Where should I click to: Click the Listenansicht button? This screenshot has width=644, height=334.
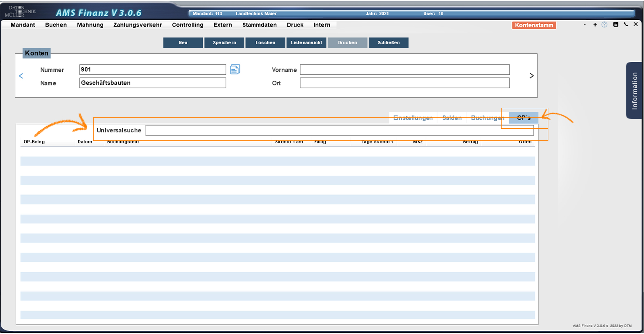tap(306, 43)
